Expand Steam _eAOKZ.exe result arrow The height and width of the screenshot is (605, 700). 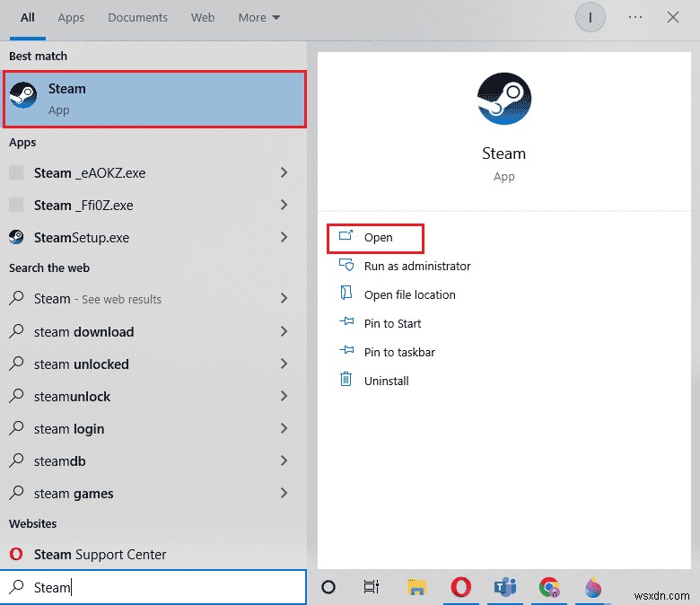[284, 172]
